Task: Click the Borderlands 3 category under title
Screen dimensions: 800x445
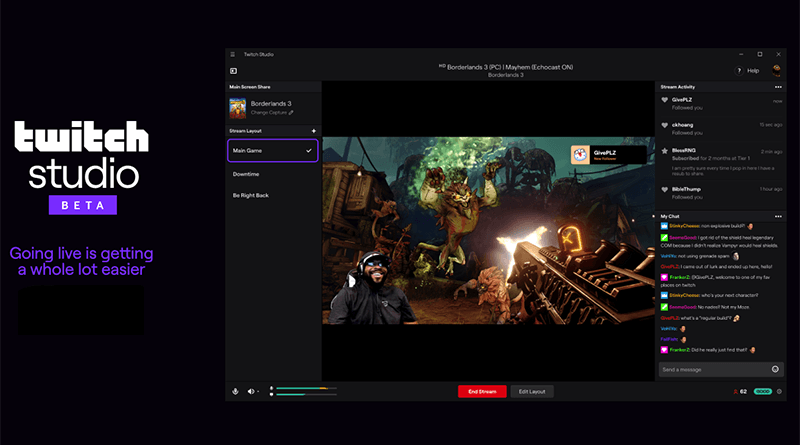Action: click(506, 75)
